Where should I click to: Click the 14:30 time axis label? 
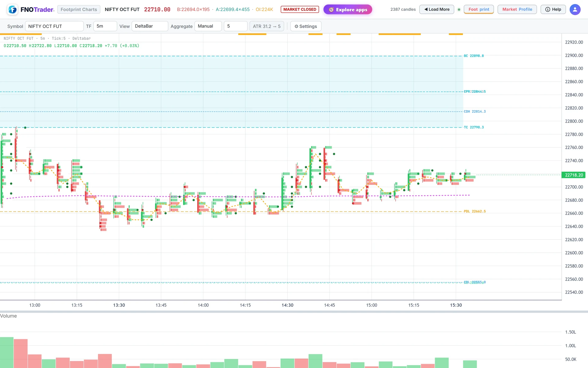click(x=288, y=305)
